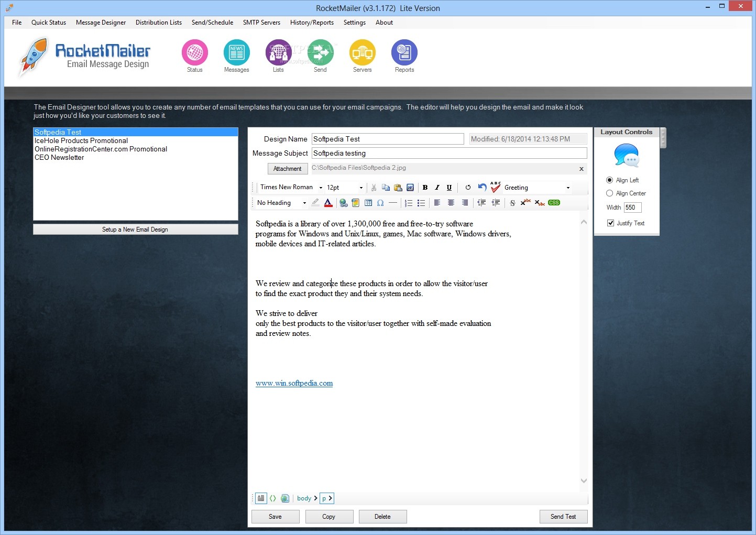The width and height of the screenshot is (756, 535).
Task: Open the Message Designer menu
Action: pyautogui.click(x=101, y=23)
